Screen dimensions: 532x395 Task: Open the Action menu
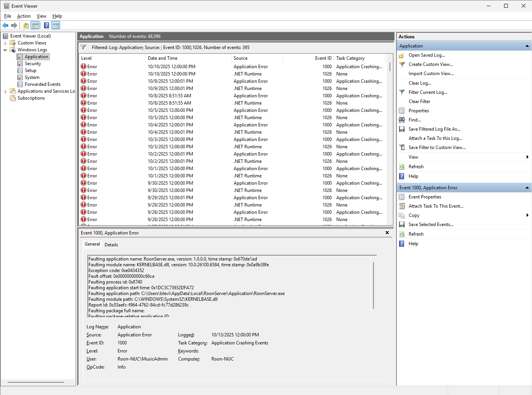pos(24,16)
